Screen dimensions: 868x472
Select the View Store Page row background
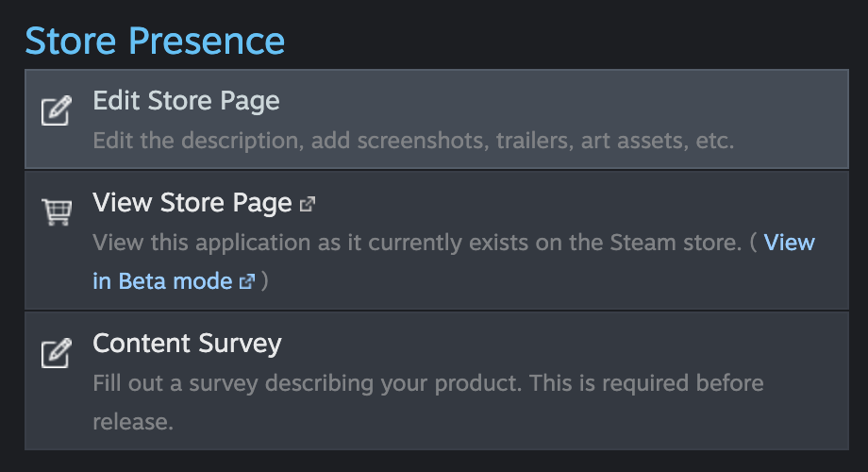(x=437, y=241)
